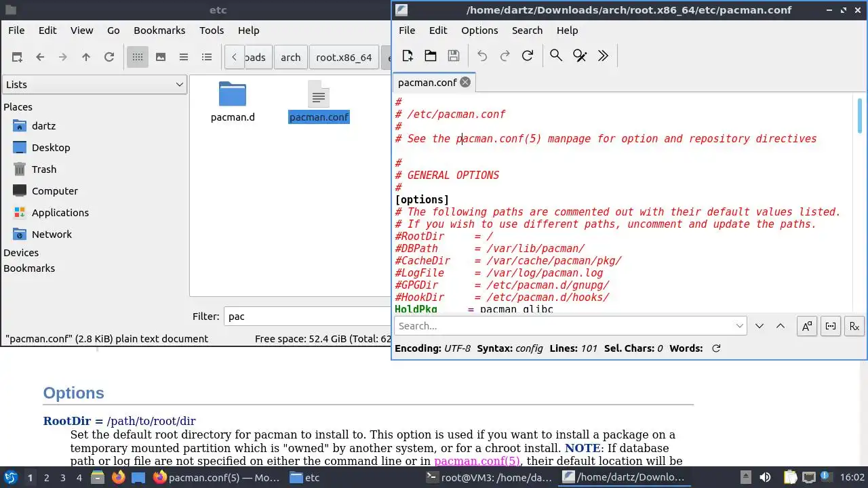This screenshot has height=488, width=868.
Task: Open the search history dropdown in the editor
Action: pos(740,326)
